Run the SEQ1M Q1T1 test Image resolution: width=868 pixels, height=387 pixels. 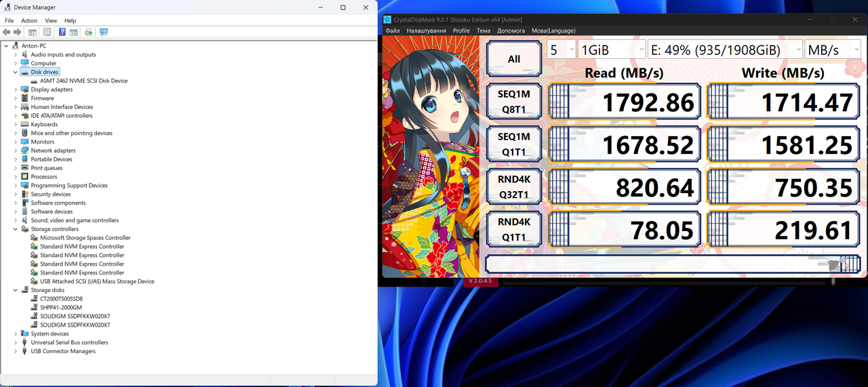(514, 144)
